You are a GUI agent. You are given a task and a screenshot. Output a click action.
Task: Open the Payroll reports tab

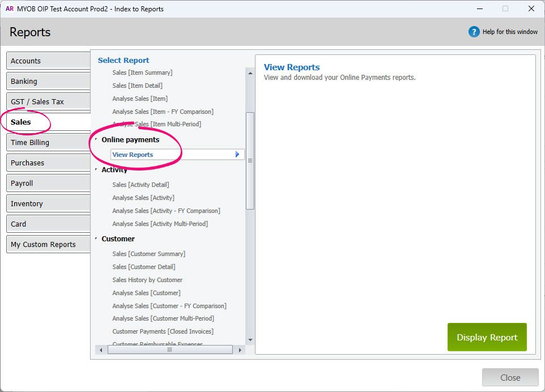click(x=48, y=183)
